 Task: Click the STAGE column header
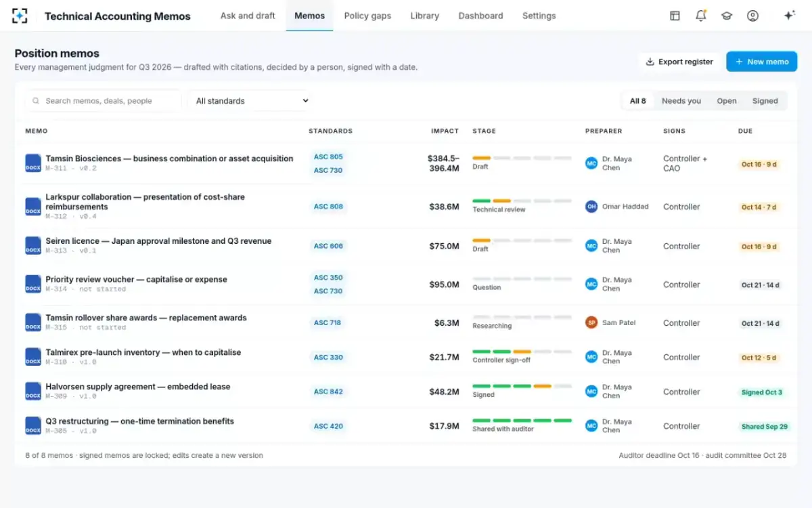(484, 131)
